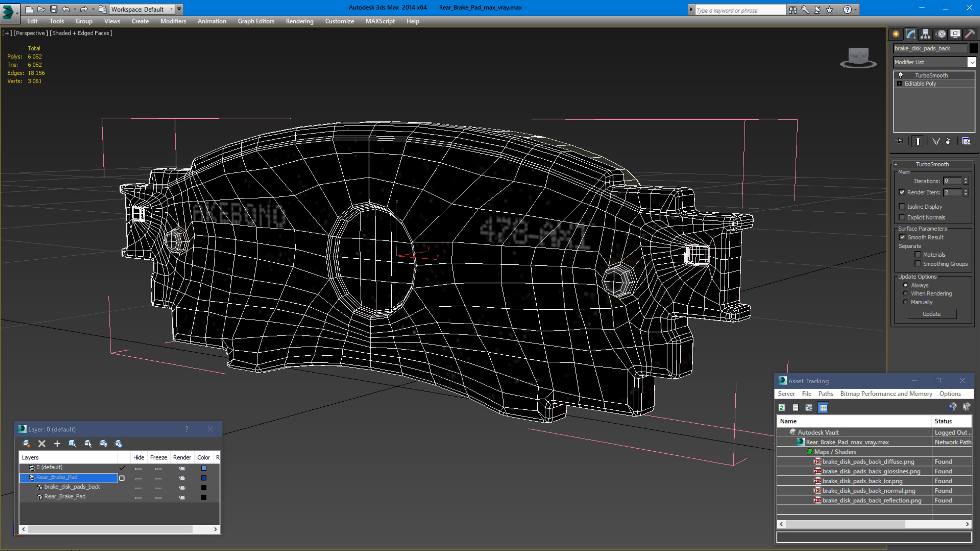Expand the Editable Poly stack entry
This screenshot has width=980, height=551.
pos(899,84)
